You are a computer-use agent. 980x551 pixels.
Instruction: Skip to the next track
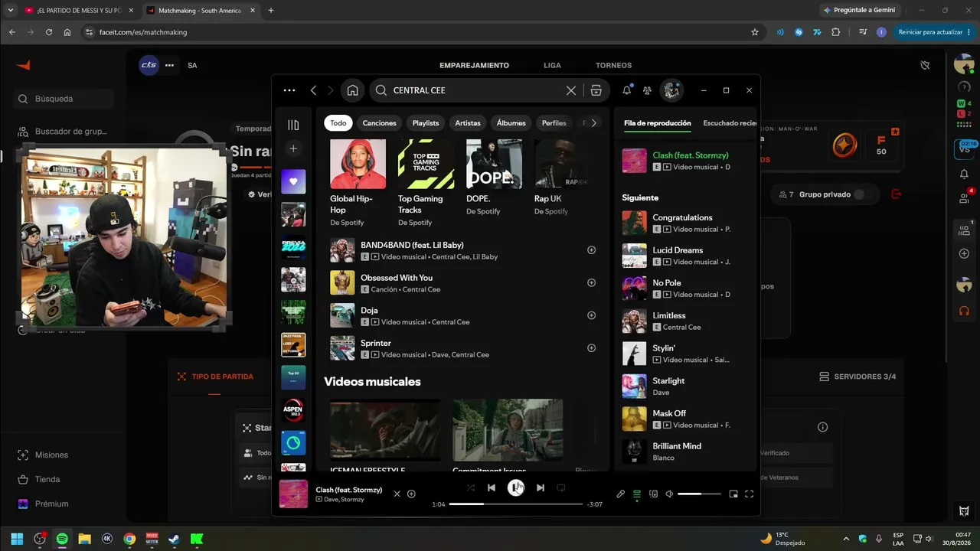(x=541, y=487)
